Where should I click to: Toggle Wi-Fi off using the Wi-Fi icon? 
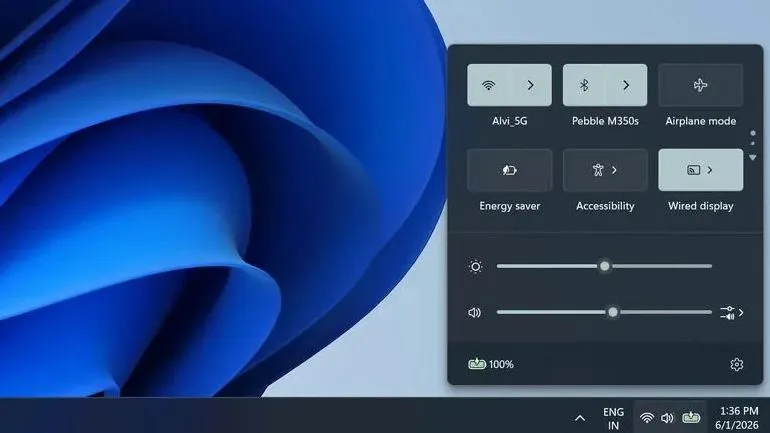tap(488, 85)
